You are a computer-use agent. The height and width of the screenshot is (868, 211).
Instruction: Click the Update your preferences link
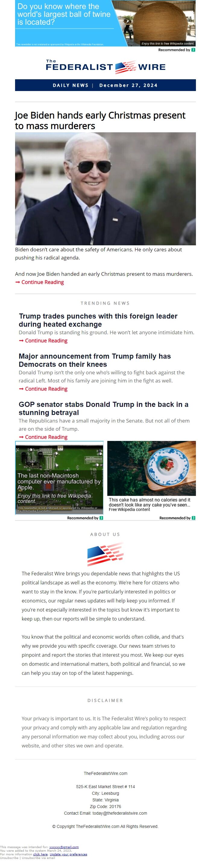tap(68, 854)
